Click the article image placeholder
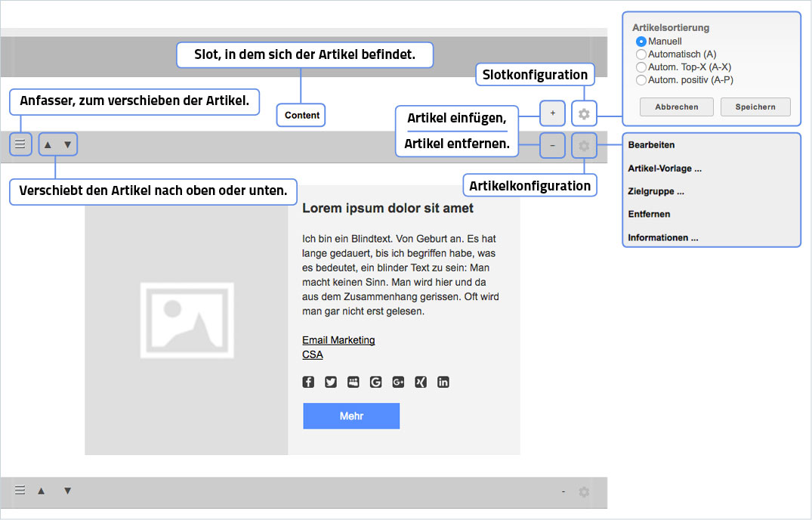The width and height of the screenshot is (812, 520). point(186,320)
